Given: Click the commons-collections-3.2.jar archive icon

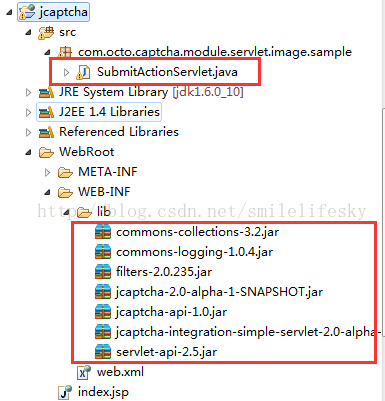Looking at the screenshot, I should (x=103, y=232).
